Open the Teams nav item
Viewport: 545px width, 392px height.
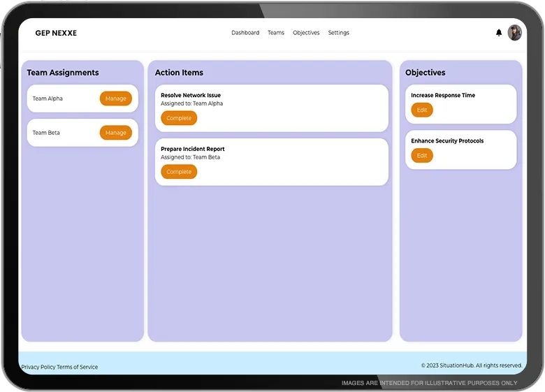(276, 33)
